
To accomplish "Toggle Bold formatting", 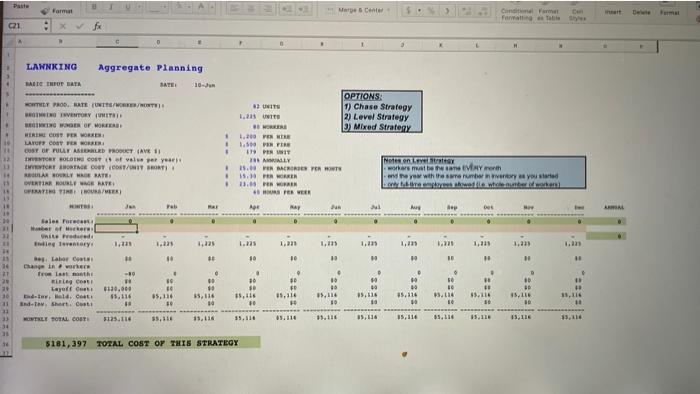I will [94, 7].
